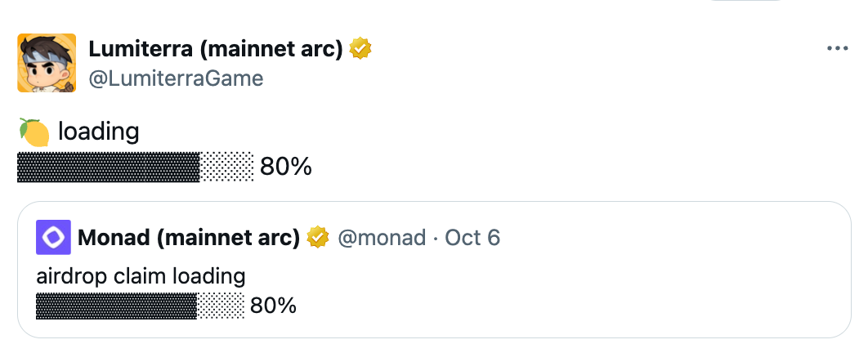The width and height of the screenshot is (868, 353).
Task: Click the "loading" text in the main tweet
Action: point(98,131)
